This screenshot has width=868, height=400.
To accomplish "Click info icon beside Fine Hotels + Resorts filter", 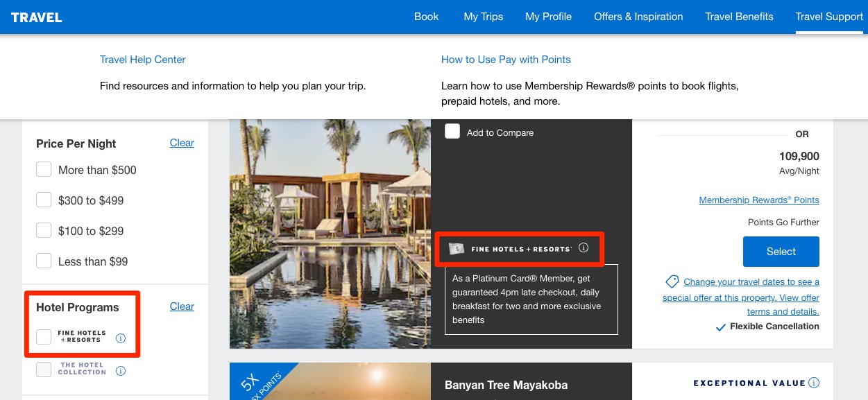I will tap(121, 338).
